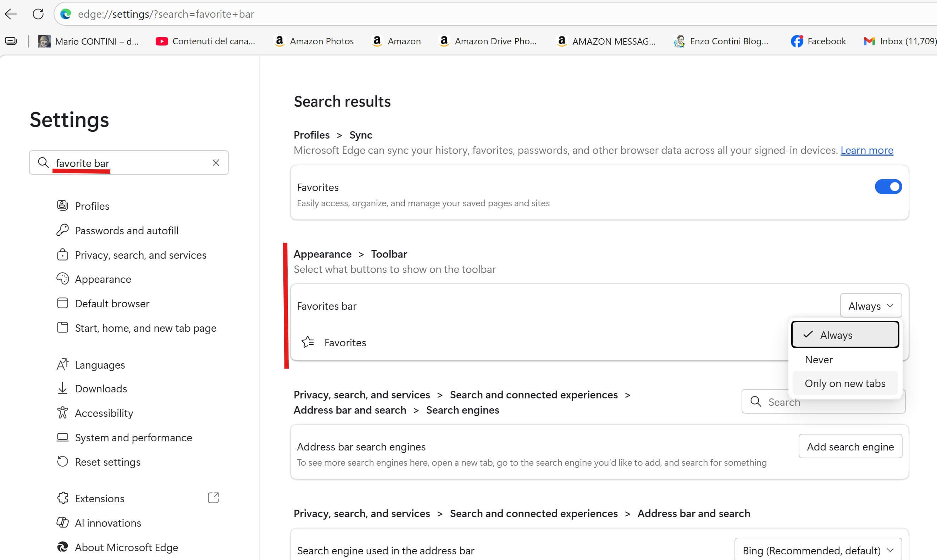This screenshot has height=560, width=937.
Task: Click the page refresh icon
Action: [x=38, y=14]
